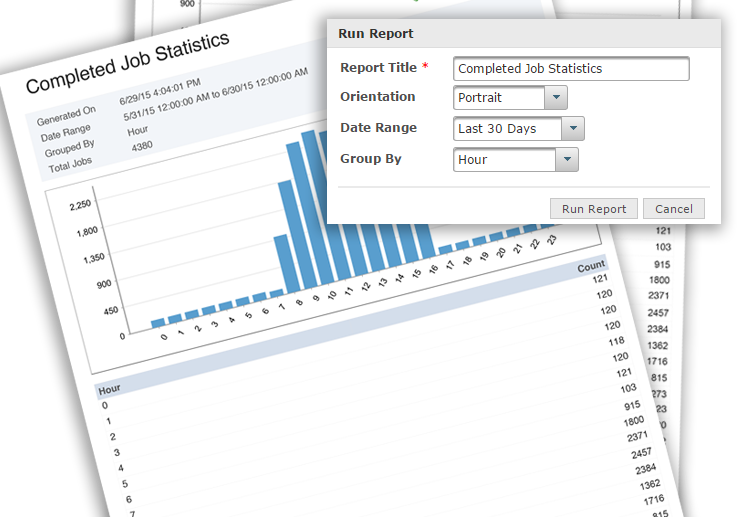This screenshot has width=739, height=517.
Task: Click the Completed Job Statistics report heading
Action: [x=128, y=62]
